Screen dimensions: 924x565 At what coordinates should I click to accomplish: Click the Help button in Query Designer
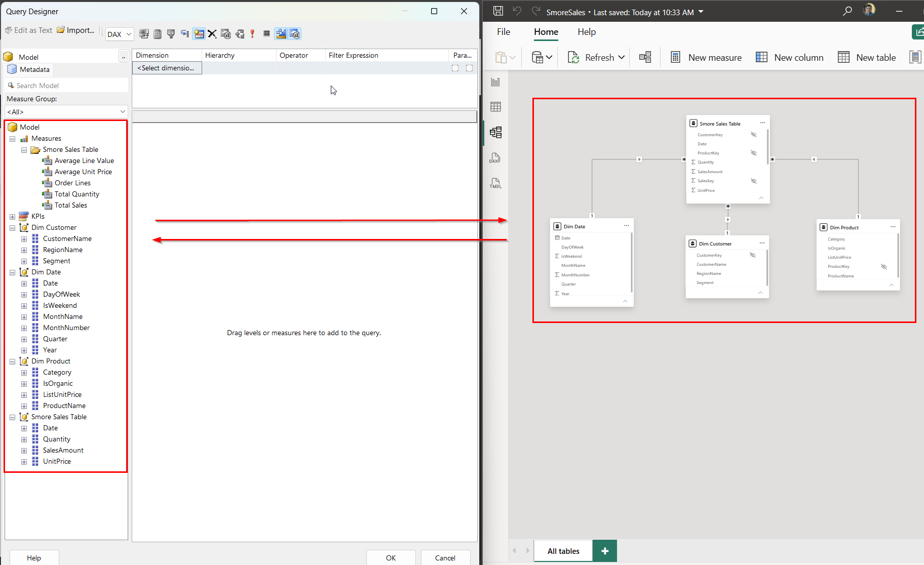(x=34, y=557)
